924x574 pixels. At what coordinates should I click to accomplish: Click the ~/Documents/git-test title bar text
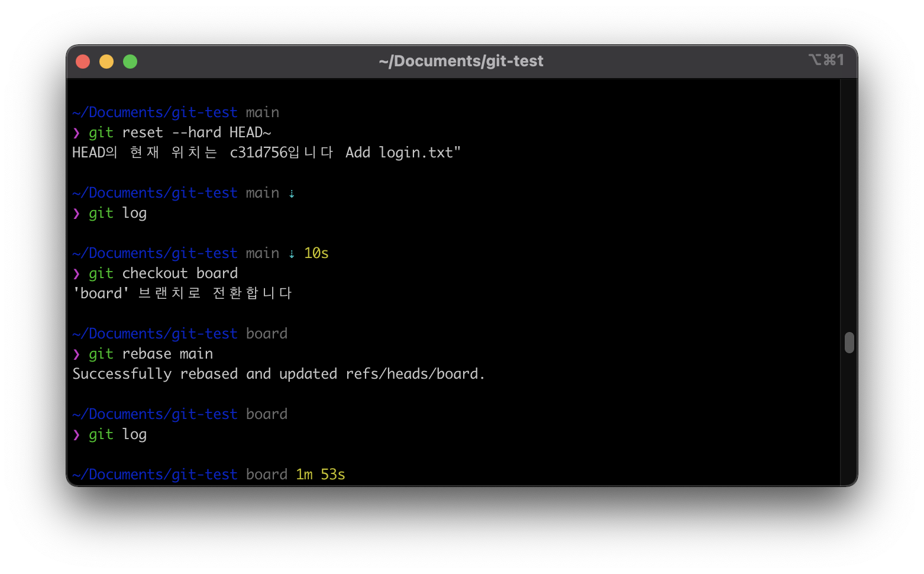(462, 60)
